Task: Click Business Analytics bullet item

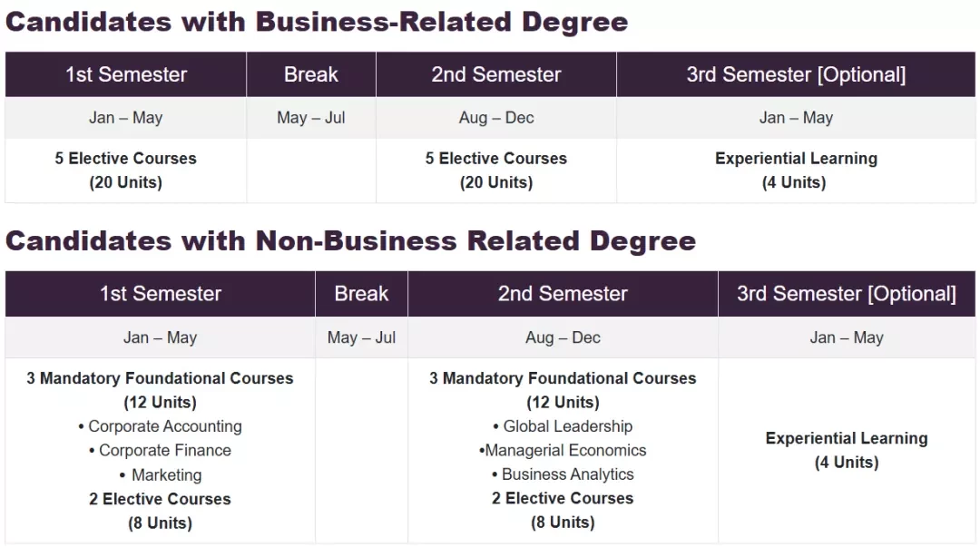Action: pyautogui.click(x=563, y=474)
